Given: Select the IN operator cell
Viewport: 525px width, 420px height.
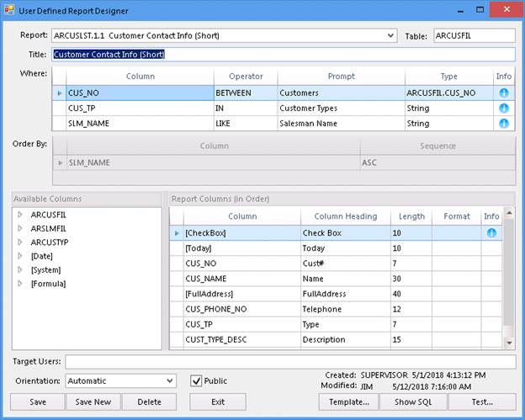Looking at the screenshot, I should [246, 109].
